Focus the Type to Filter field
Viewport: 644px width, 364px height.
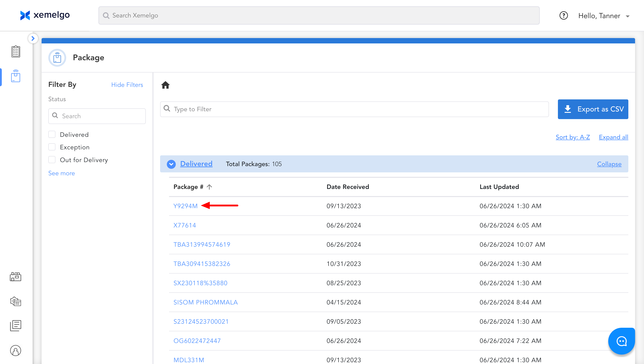[x=354, y=109]
